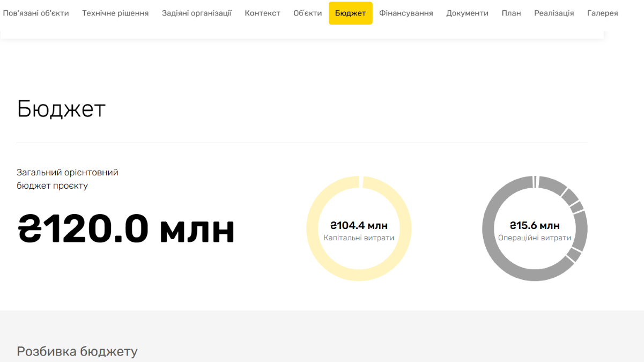Click the ₴104.4 млн value in chart
Viewport: 644px width, 362px height.
coord(359,225)
